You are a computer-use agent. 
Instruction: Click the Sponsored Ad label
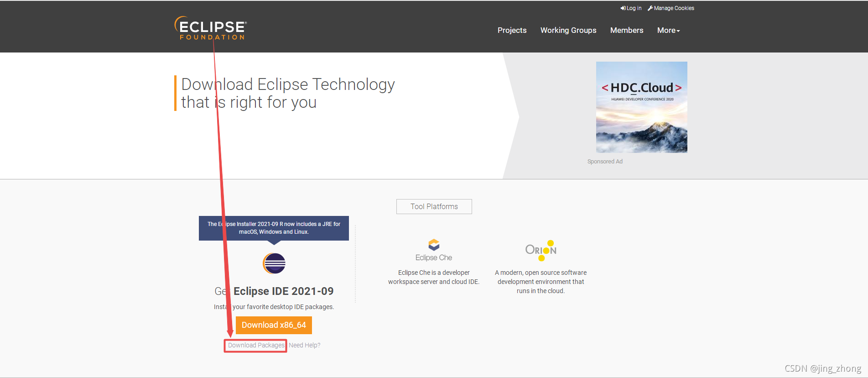click(605, 162)
